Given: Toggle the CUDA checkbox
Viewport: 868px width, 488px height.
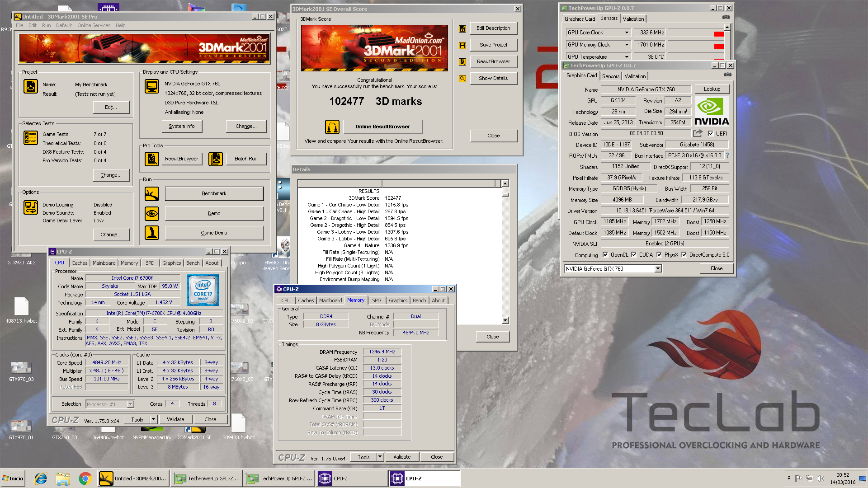Looking at the screenshot, I should tap(634, 255).
